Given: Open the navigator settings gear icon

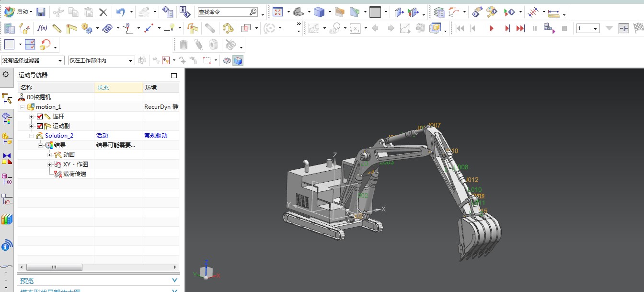Looking at the screenshot, I should coord(6,75).
